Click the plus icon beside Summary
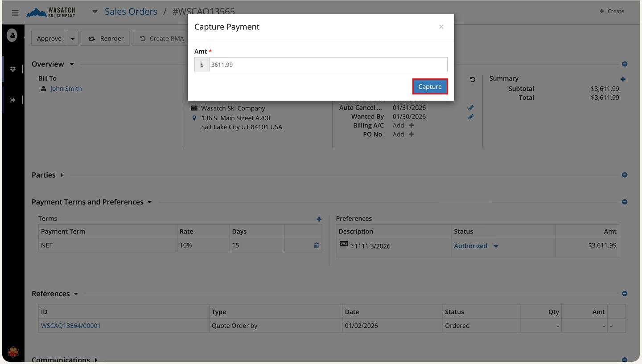The image size is (642, 364). 623,79
